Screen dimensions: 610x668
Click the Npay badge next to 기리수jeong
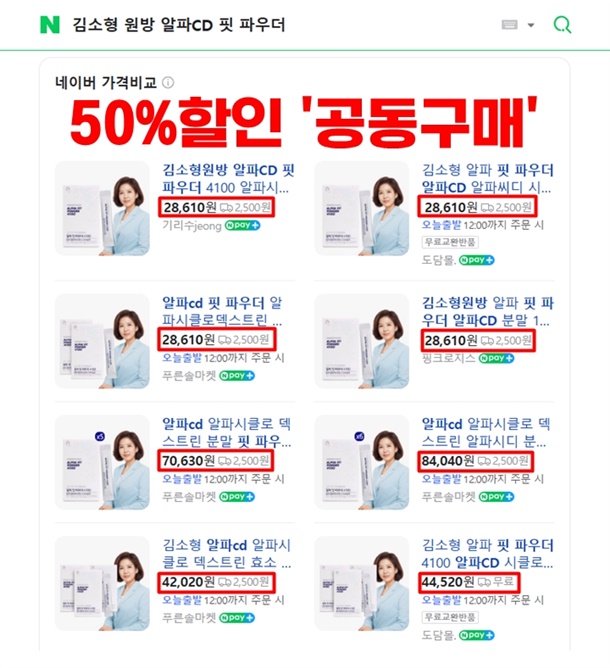242,225
